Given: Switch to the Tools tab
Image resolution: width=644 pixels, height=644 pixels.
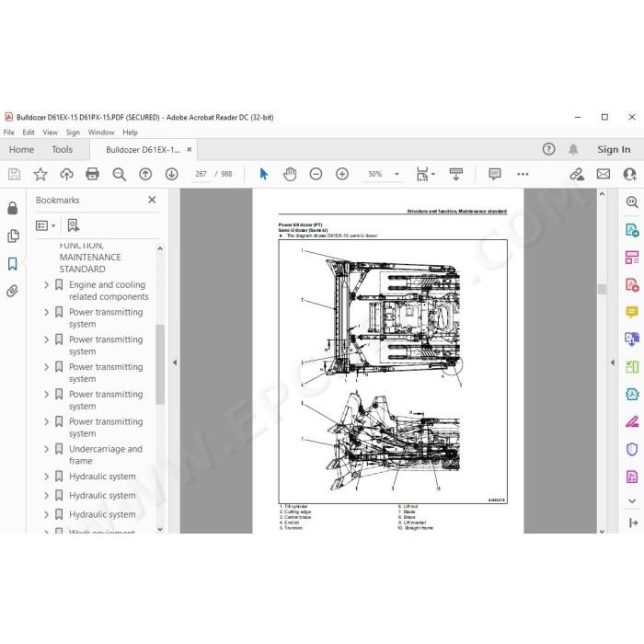Looking at the screenshot, I should [x=62, y=149].
